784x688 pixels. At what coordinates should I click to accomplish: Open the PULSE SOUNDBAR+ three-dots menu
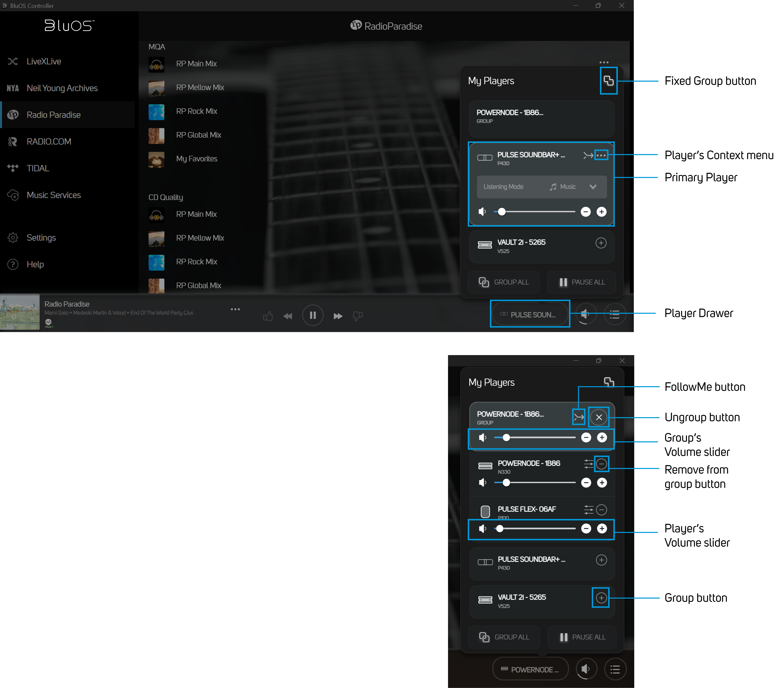coord(601,155)
